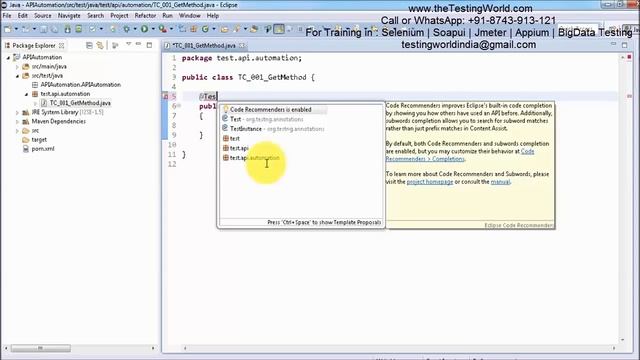
Task: Click the target folder icon
Action: click(26, 140)
